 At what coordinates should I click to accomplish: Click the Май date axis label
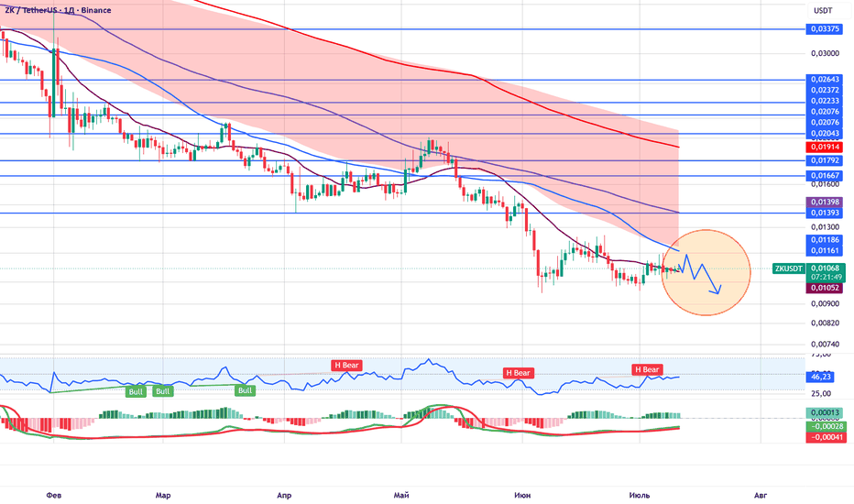401,495
